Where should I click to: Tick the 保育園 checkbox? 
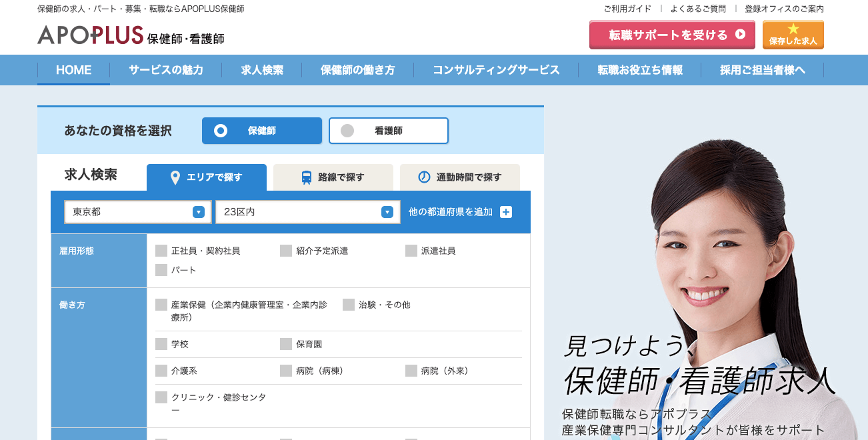(286, 344)
